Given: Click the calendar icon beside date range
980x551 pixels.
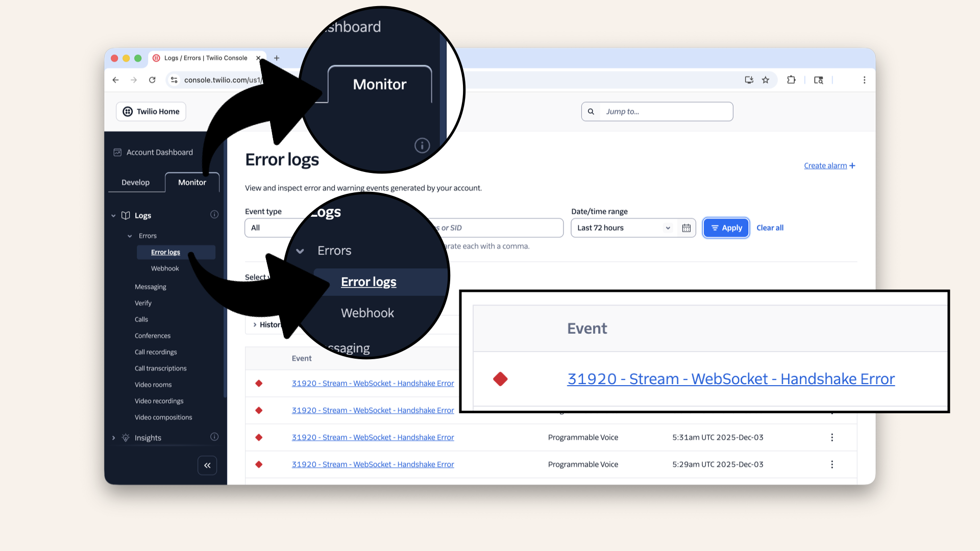Looking at the screenshot, I should click(687, 228).
